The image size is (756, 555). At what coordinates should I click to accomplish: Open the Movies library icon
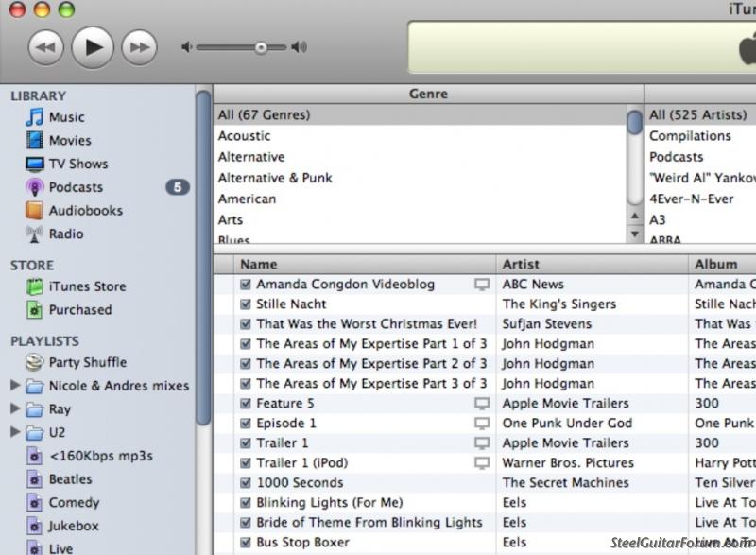pos(34,140)
